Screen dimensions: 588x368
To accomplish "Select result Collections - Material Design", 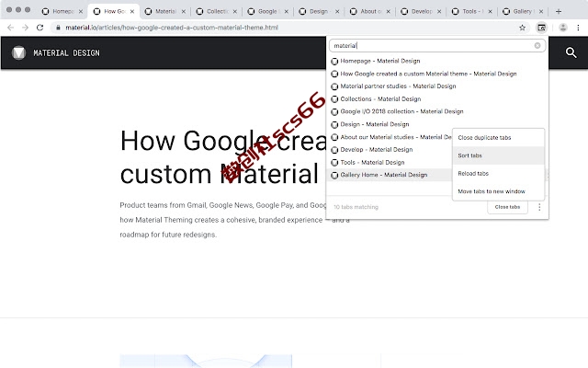I will click(437, 99).
